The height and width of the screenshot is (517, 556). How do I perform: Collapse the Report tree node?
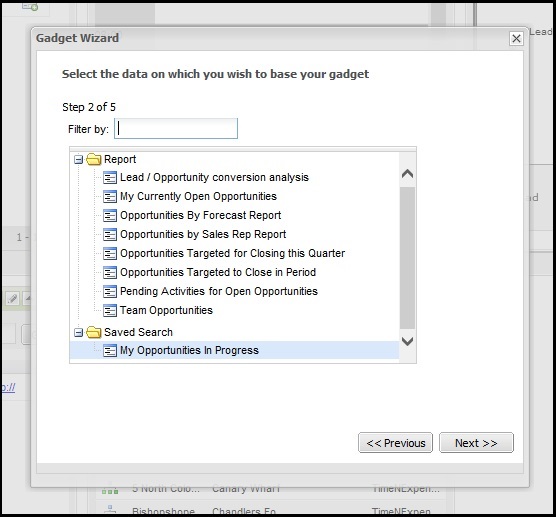[x=78, y=160]
